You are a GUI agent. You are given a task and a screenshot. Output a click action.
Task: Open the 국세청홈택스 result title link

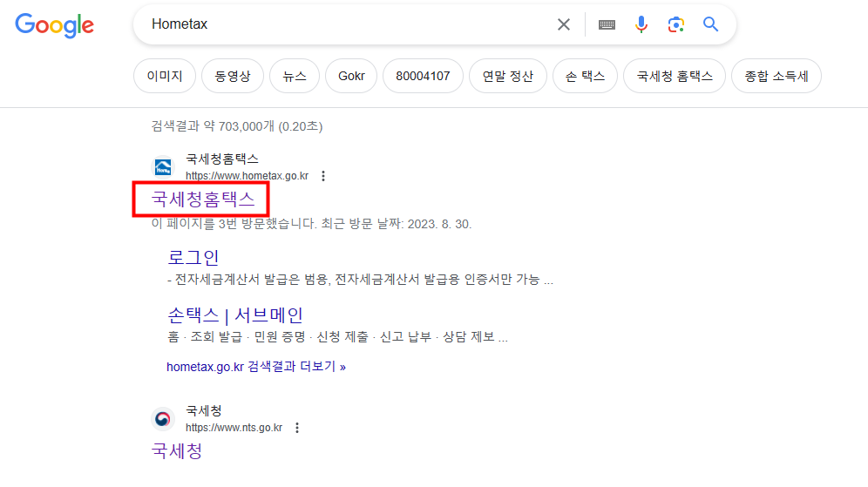(x=202, y=200)
